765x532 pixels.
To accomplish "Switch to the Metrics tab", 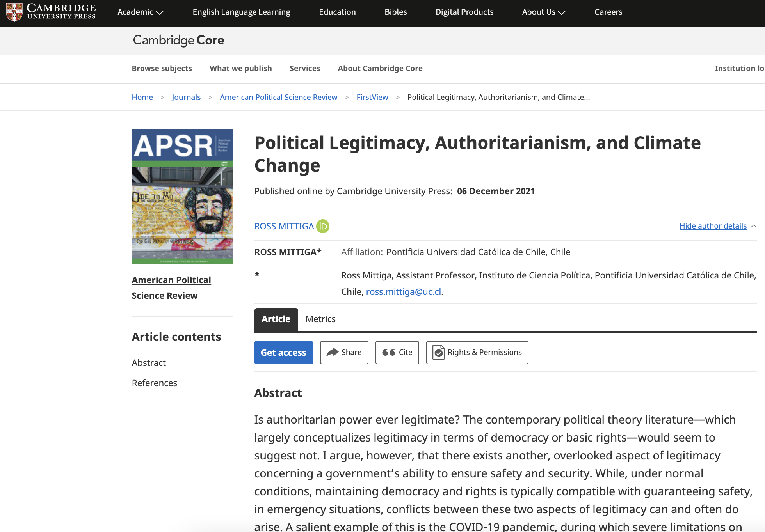I will (320, 319).
